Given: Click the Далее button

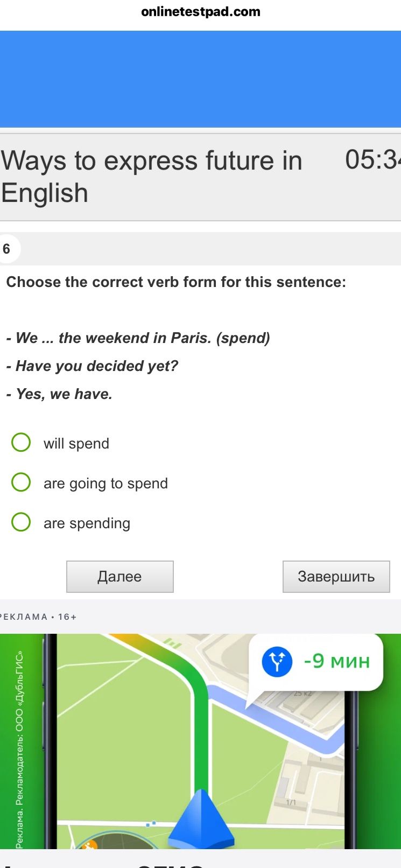Looking at the screenshot, I should pyautogui.click(x=120, y=577).
